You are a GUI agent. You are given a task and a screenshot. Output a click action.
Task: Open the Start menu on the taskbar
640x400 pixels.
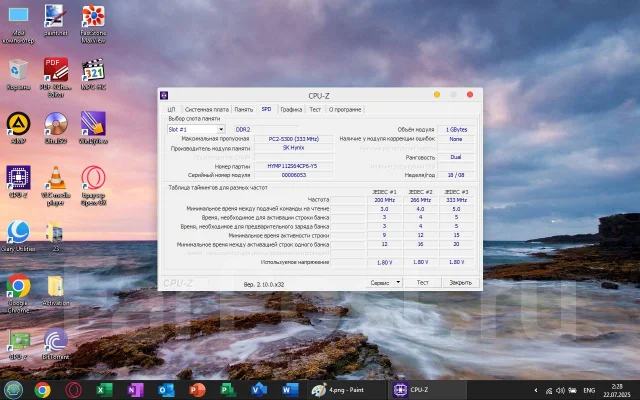tap(13, 390)
